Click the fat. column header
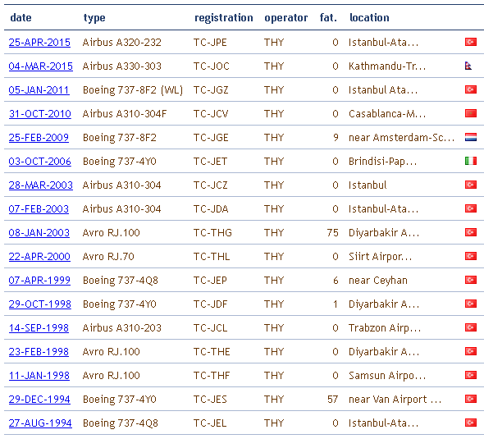The width and height of the screenshot is (484, 448). tap(328, 17)
